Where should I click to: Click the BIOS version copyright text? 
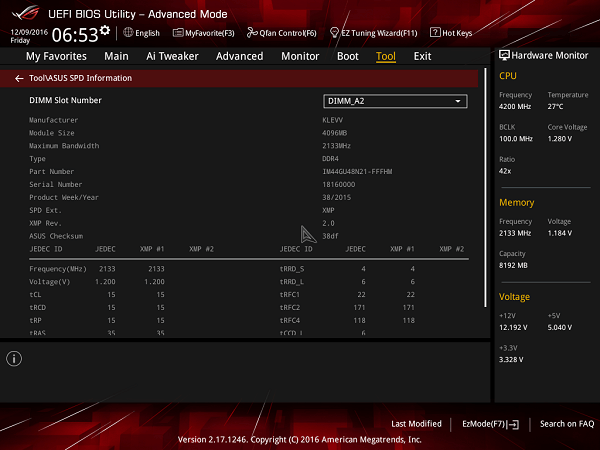(x=300, y=440)
